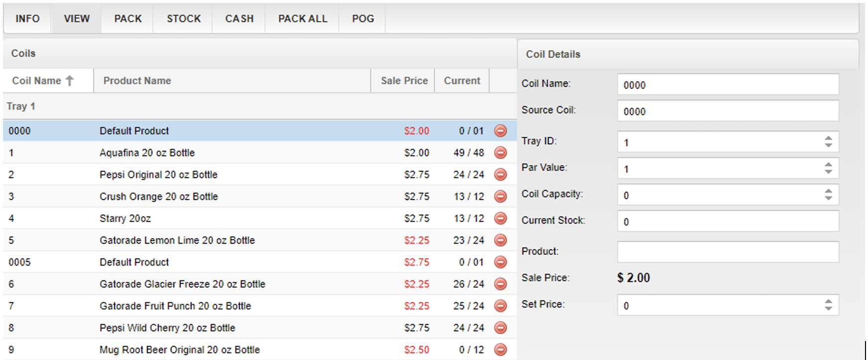Image resolution: width=868 pixels, height=360 pixels.
Task: Decrement the Par Value with the down arrow
Action: (x=828, y=172)
